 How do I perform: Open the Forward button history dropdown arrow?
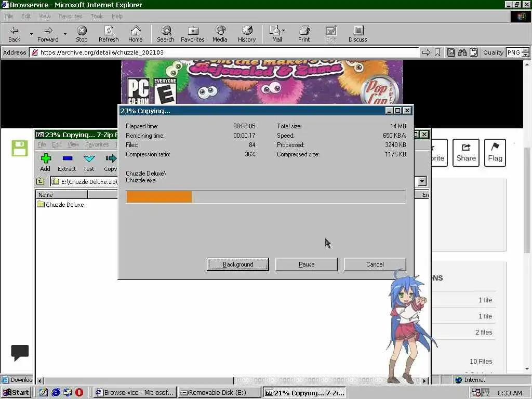pos(65,34)
